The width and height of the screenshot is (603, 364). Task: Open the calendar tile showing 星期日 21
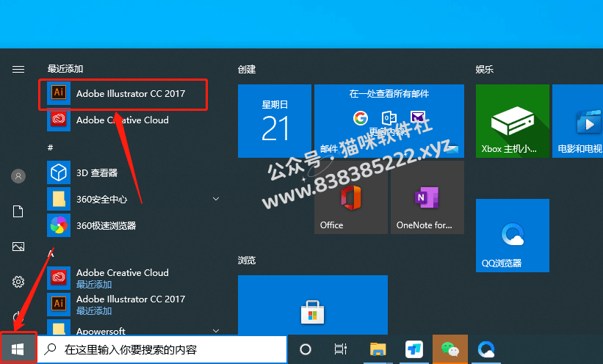[275, 121]
